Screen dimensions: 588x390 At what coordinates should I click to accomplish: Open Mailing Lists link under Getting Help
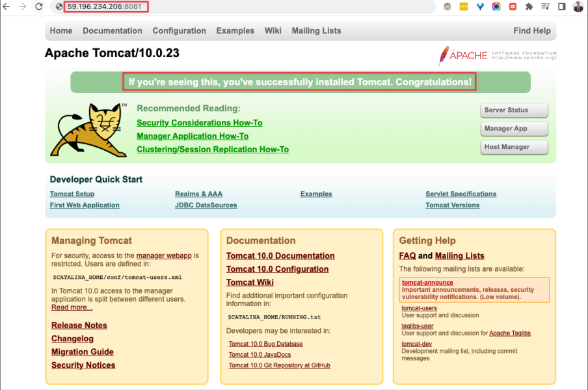460,256
